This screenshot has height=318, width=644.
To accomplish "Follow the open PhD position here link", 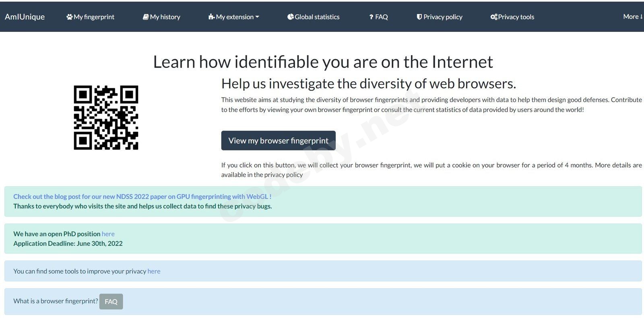I will click(108, 234).
